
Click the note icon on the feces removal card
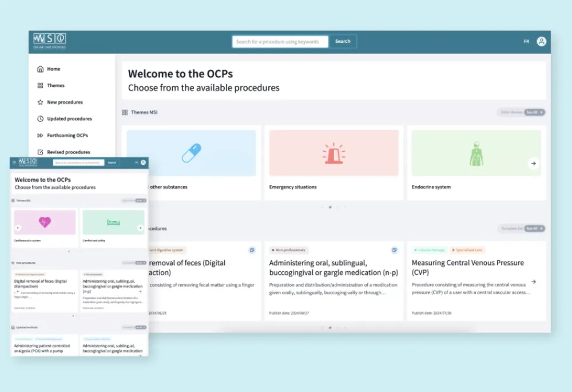(252, 250)
